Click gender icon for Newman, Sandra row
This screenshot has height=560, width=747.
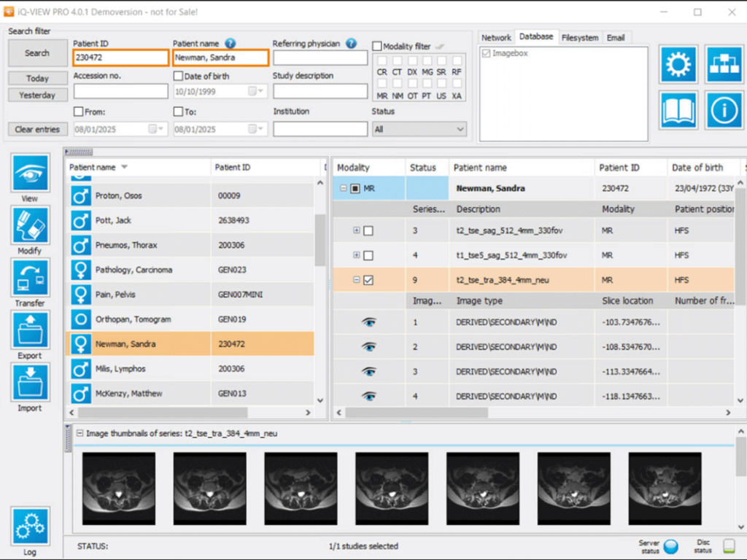(x=81, y=344)
